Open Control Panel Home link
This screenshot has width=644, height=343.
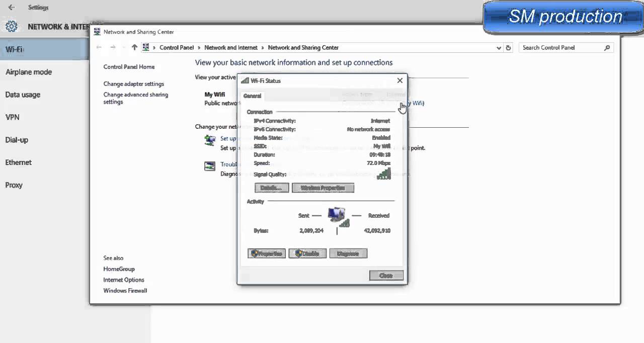point(129,67)
